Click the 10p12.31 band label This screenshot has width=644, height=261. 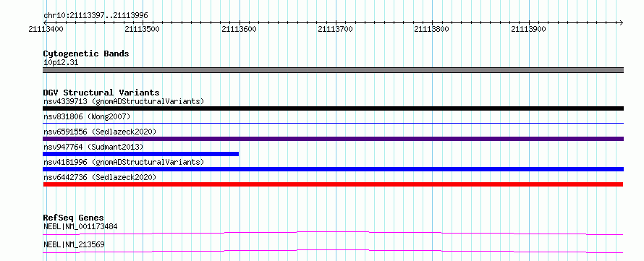pyautogui.click(x=60, y=63)
